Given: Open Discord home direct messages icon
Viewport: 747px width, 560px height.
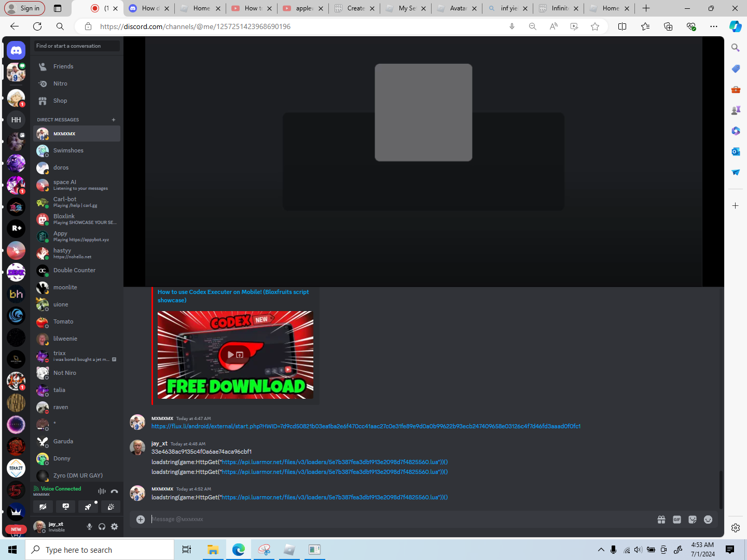Looking at the screenshot, I should tap(16, 50).
